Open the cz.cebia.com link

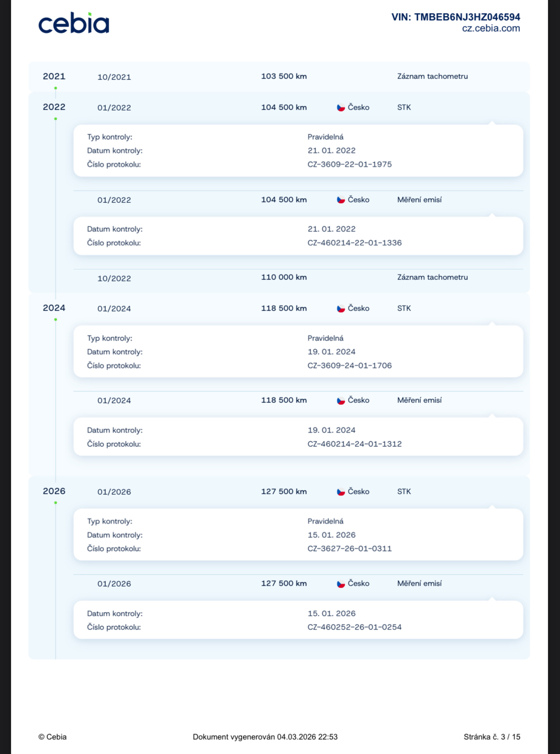[x=491, y=28]
